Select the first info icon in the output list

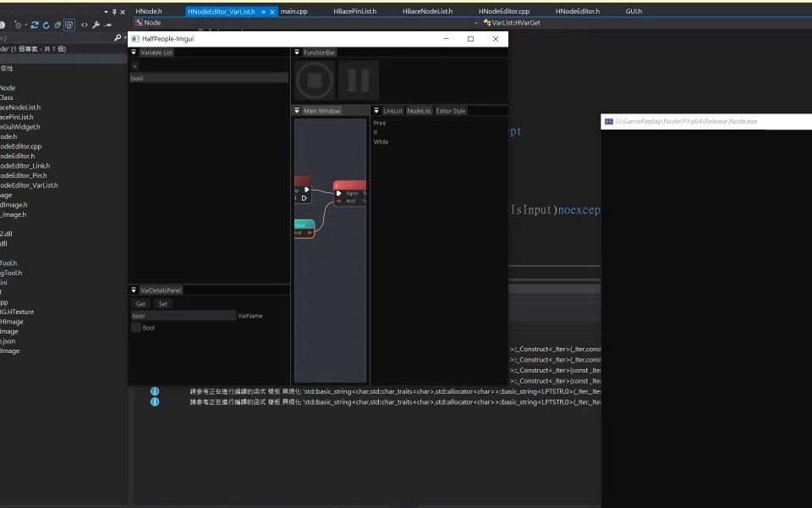click(x=154, y=391)
